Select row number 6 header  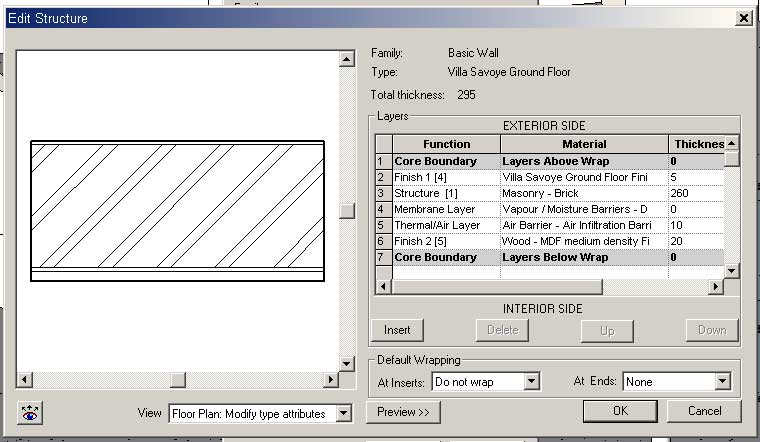pos(383,241)
